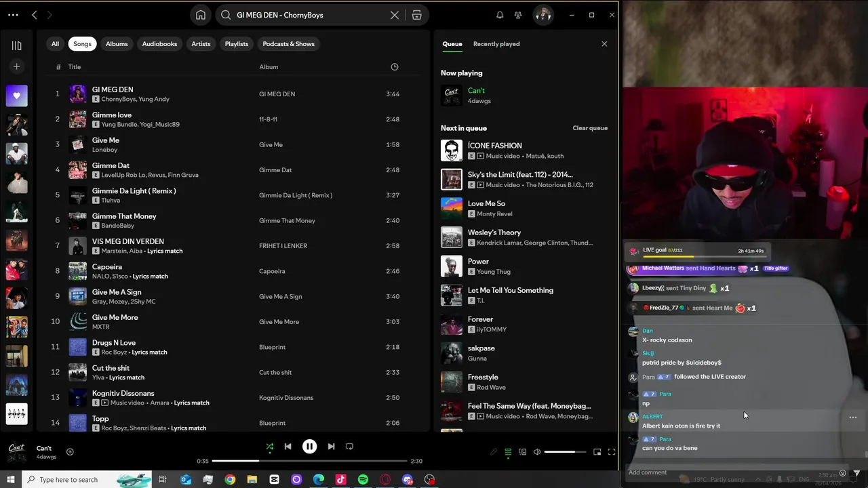The height and width of the screenshot is (488, 868).
Task: Open the Browse icon beside search bar
Action: [416, 15]
